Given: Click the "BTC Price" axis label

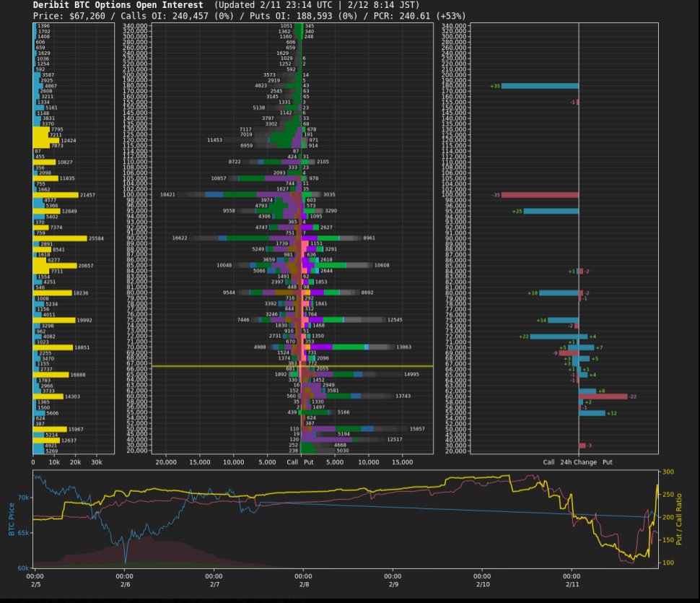Looking at the screenshot, I should click(11, 519).
